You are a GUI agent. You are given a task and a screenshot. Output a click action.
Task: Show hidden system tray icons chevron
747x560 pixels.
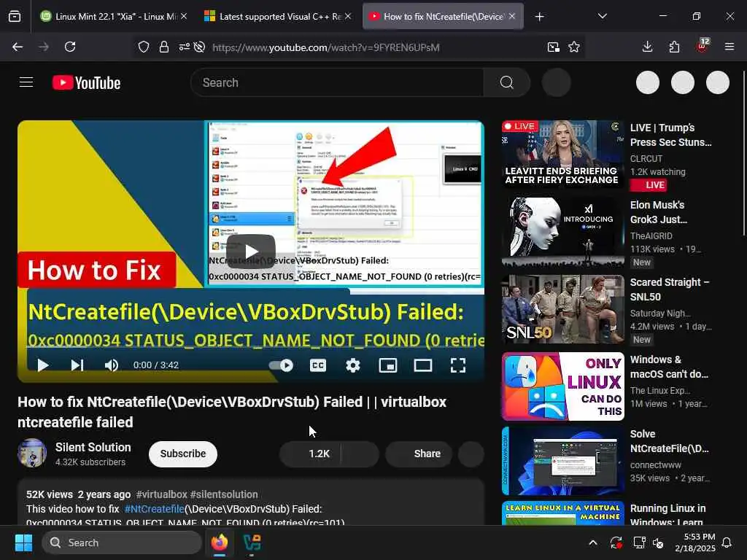point(593,542)
